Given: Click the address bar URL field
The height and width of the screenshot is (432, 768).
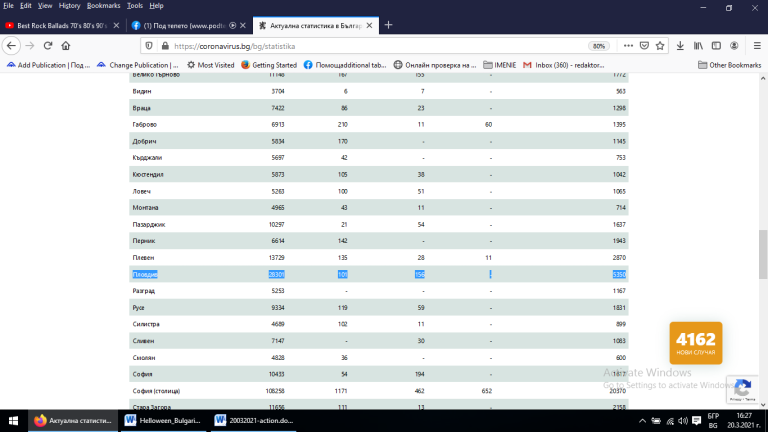Looking at the screenshot, I should 370,45.
